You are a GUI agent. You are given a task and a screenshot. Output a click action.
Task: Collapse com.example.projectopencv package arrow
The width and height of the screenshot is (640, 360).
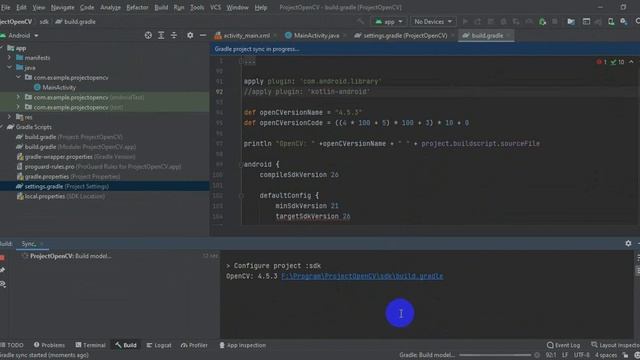click(x=18, y=77)
